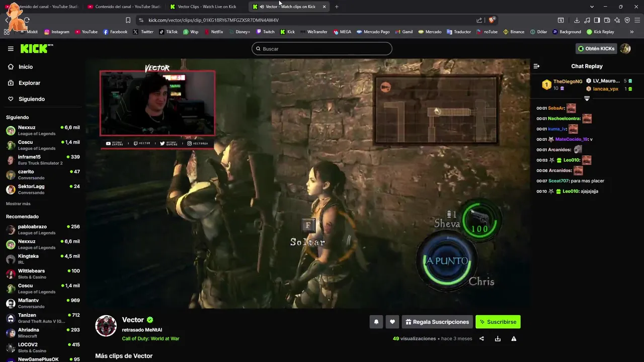Click the address bar URL

(214, 20)
